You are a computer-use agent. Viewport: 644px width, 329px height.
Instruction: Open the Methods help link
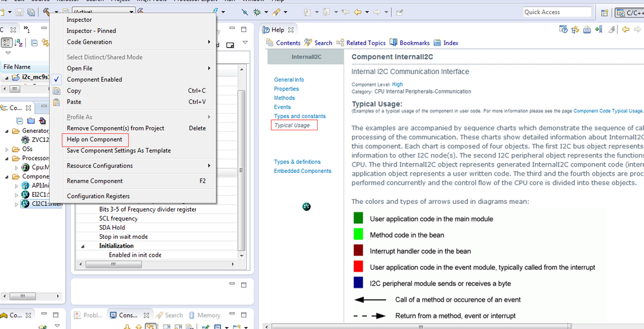click(284, 98)
